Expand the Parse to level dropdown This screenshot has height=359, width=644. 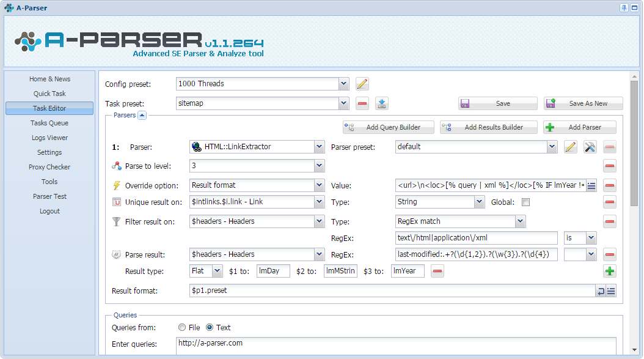point(319,166)
